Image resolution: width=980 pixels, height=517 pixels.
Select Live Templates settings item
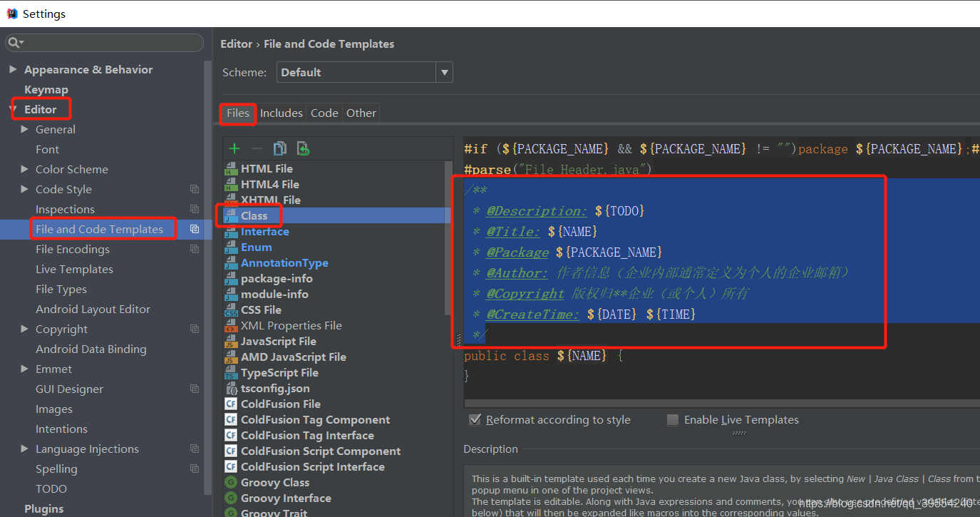pyautogui.click(x=74, y=269)
